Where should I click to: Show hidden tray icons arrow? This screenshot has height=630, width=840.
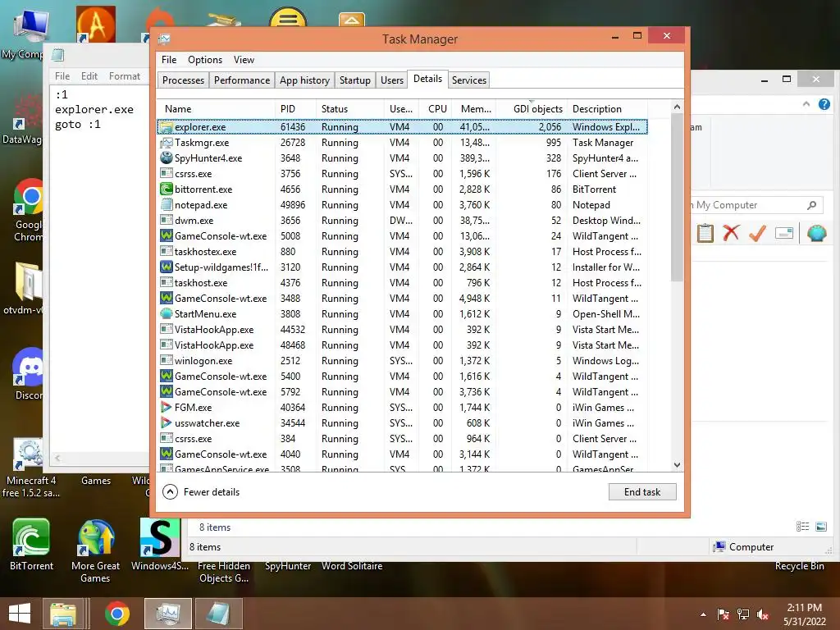click(x=703, y=614)
